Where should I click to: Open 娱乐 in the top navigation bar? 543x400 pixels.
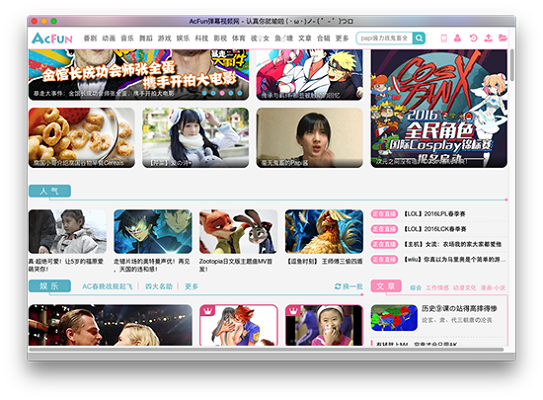[183, 38]
